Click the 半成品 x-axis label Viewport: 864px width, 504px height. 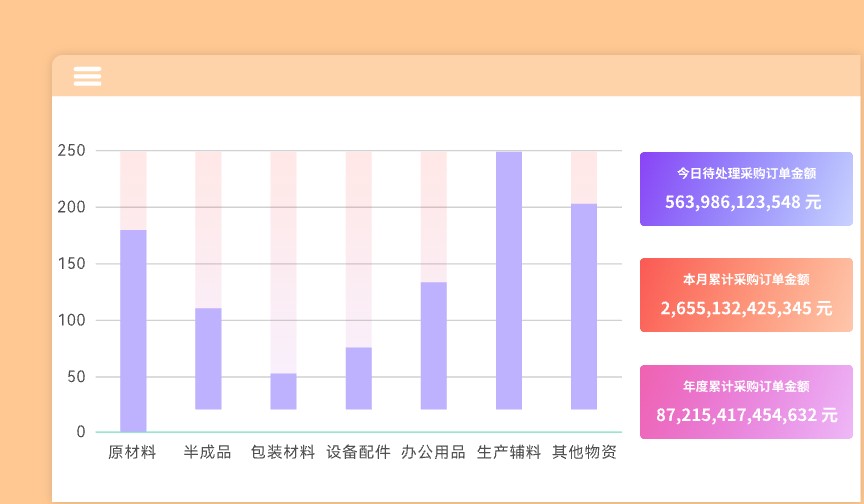click(x=207, y=452)
